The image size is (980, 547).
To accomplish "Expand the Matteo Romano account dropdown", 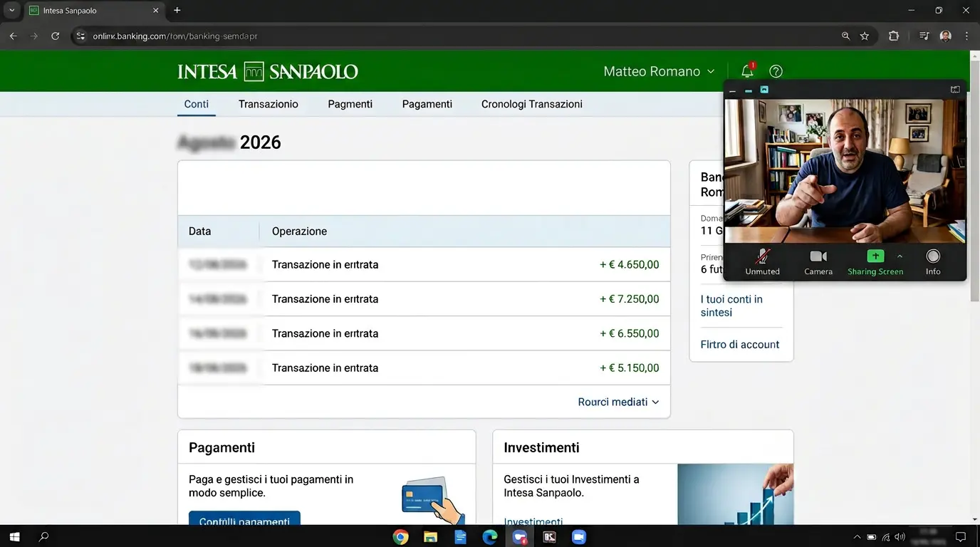I will pos(659,71).
